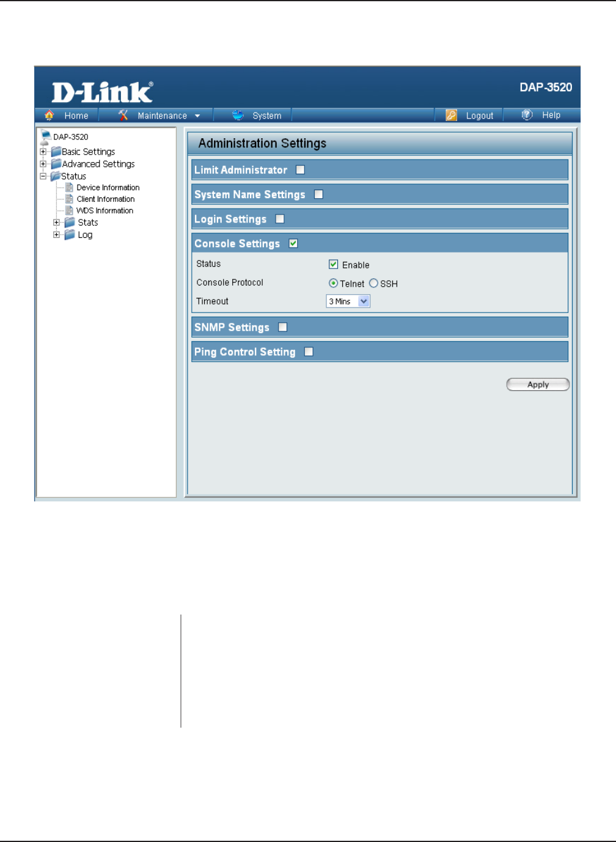Tick the Ping Control Setting checkbox
This screenshot has height=842, width=616.
pos(309,352)
